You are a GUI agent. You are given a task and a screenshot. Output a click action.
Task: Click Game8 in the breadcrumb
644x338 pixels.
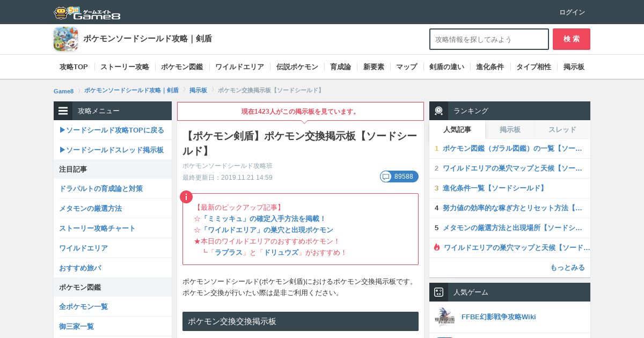tap(64, 91)
